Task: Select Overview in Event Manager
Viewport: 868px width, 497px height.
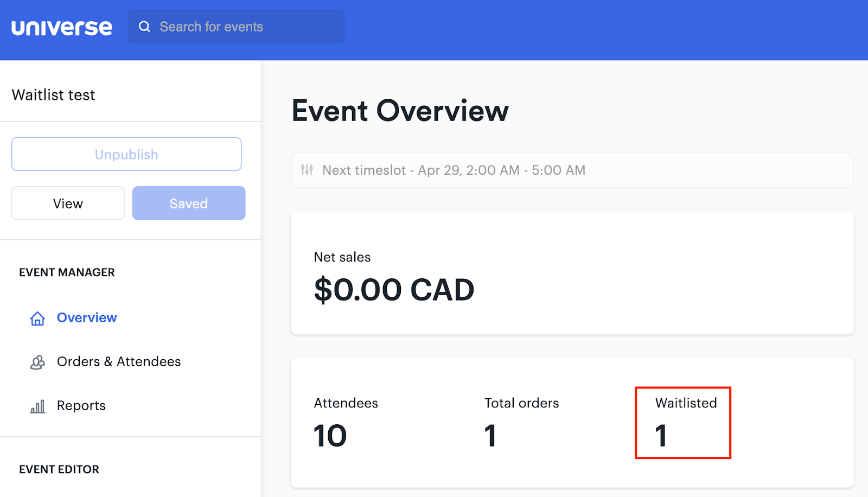Action: (x=86, y=318)
